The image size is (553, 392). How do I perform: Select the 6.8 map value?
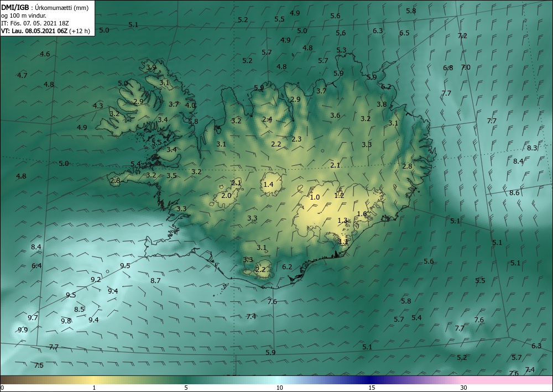coord(448,67)
